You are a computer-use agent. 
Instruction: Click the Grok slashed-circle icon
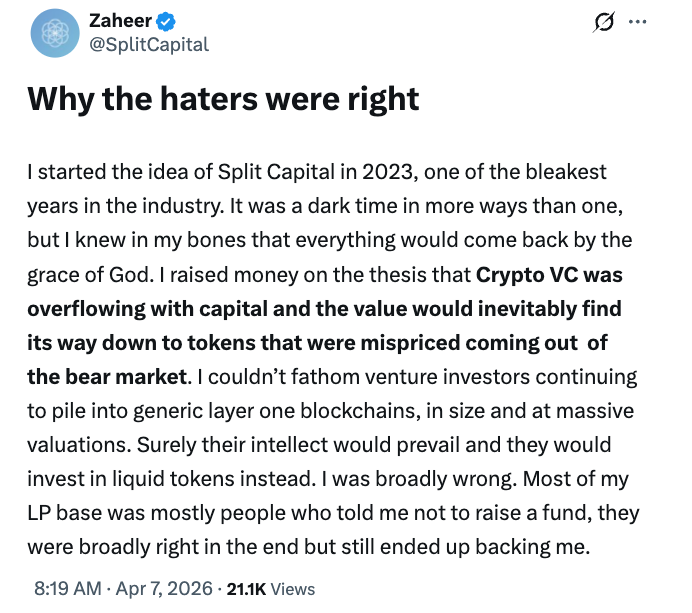click(x=604, y=21)
